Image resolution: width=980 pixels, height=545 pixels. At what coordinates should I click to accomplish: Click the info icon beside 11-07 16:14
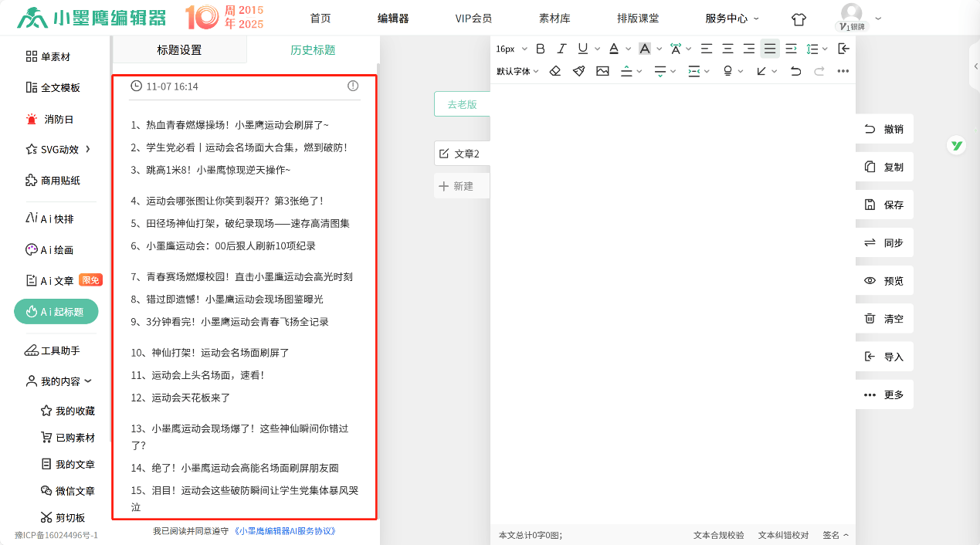click(x=353, y=86)
